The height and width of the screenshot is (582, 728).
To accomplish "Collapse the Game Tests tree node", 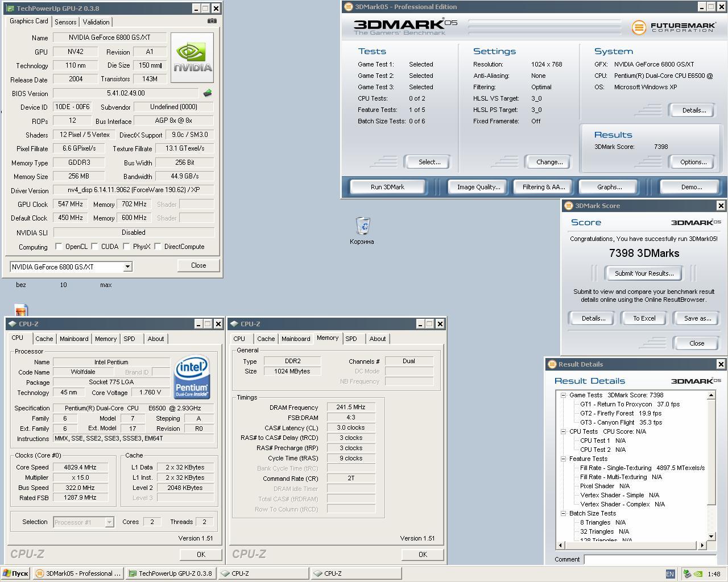I will (x=563, y=395).
